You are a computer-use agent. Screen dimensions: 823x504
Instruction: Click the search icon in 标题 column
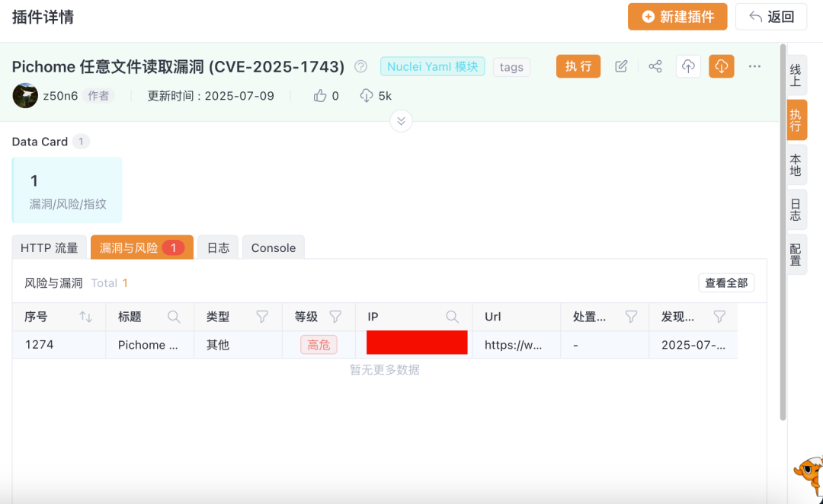click(x=174, y=317)
